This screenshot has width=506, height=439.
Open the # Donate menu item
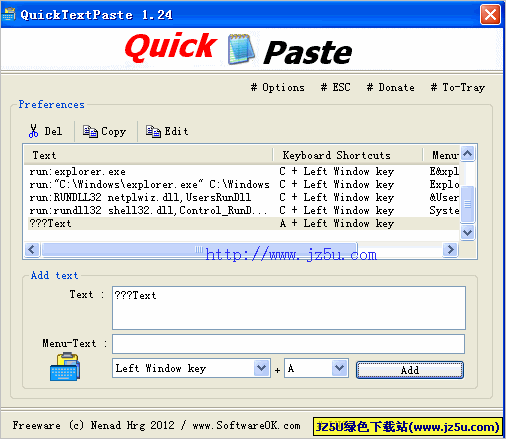tap(391, 88)
